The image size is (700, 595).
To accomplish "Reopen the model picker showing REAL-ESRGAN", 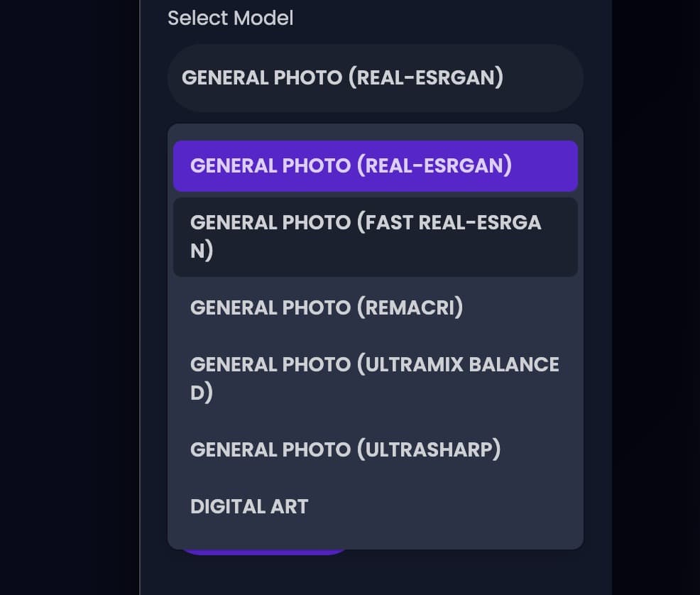I will (x=375, y=78).
